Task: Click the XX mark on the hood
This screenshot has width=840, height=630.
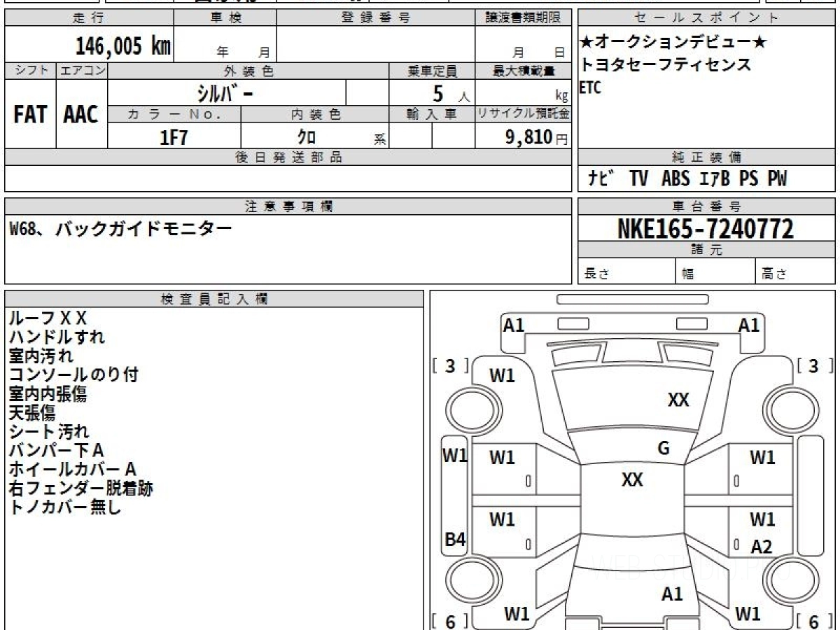Action: coord(678,400)
